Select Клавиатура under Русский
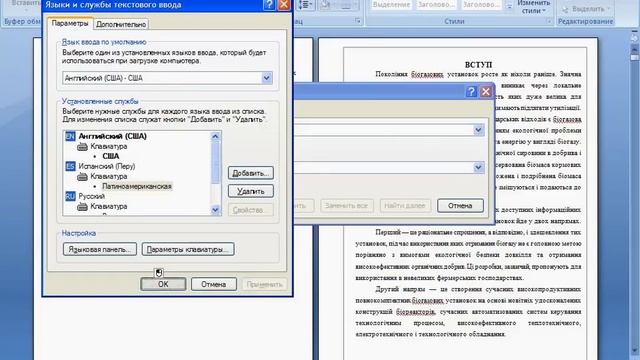 click(109, 207)
